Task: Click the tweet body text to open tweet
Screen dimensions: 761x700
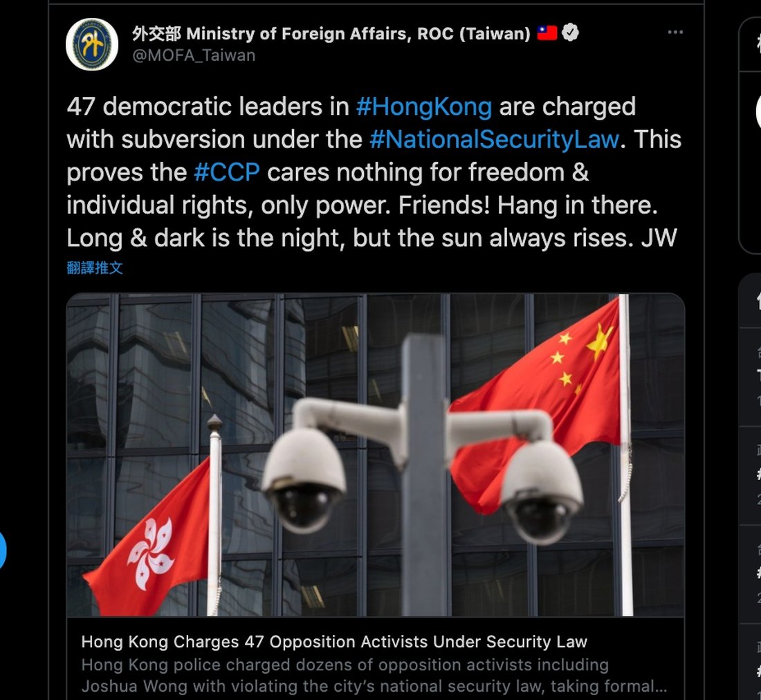Action: coord(374,173)
